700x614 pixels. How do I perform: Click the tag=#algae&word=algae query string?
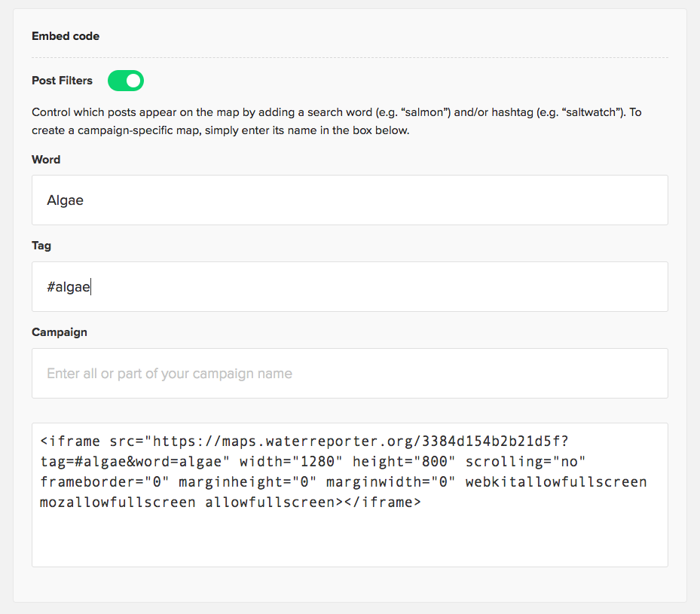[131, 461]
